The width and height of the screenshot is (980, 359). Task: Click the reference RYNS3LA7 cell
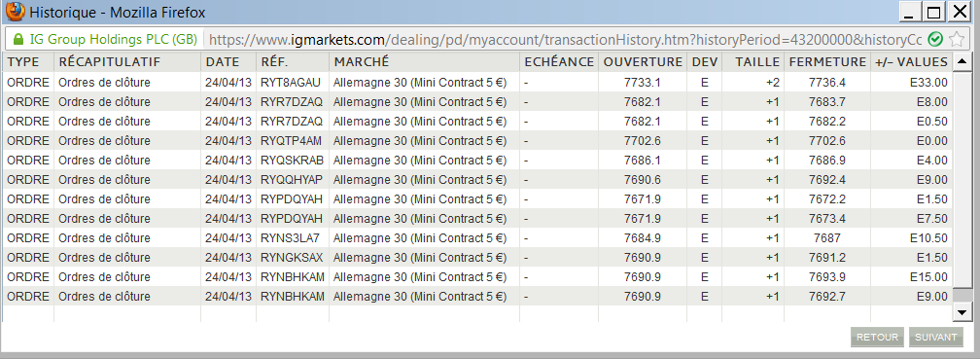click(x=293, y=237)
